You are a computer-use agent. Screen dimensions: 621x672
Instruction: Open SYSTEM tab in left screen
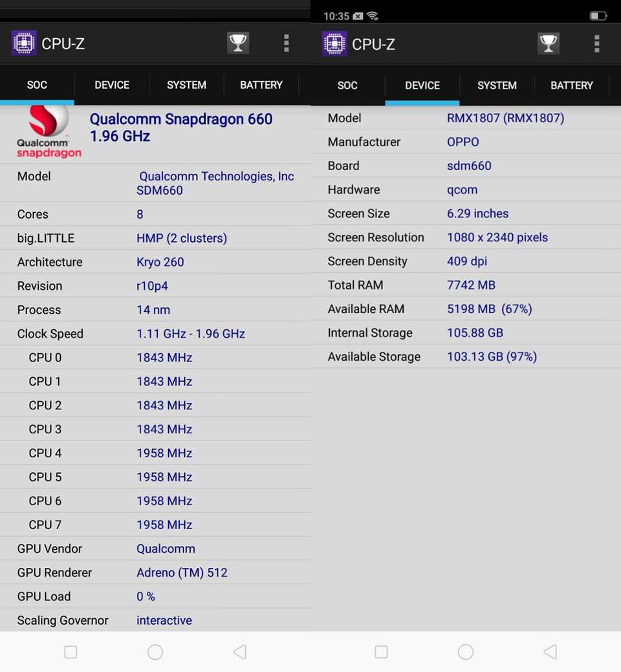click(x=186, y=85)
